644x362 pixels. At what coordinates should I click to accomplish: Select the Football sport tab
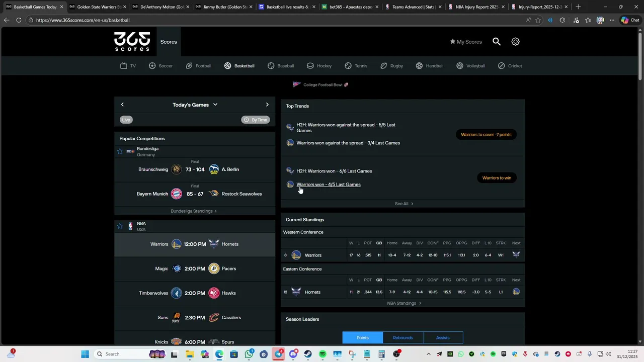coord(198,66)
